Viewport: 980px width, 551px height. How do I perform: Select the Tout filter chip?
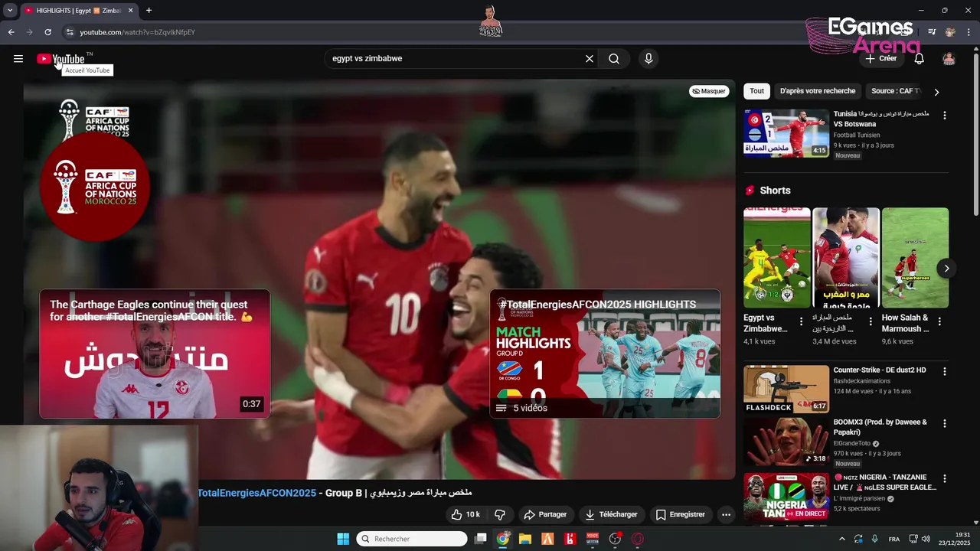click(x=756, y=91)
